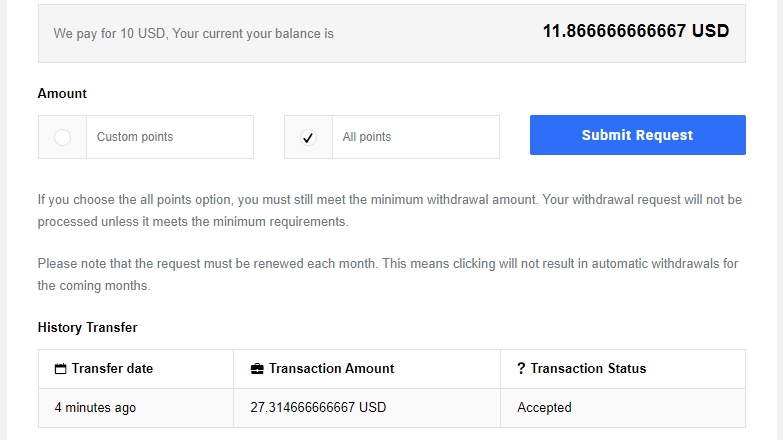Screen dimensions: 783x440
Task: Select the Custom points radio button
Action: [62, 137]
